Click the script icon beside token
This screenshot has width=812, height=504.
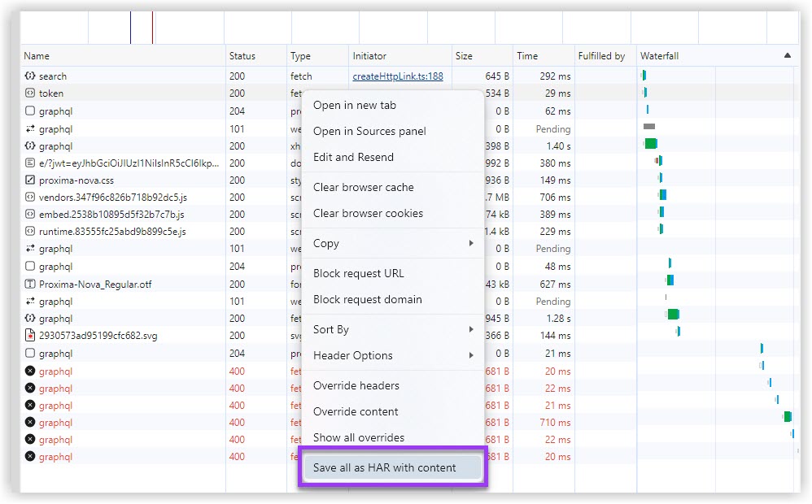click(30, 93)
